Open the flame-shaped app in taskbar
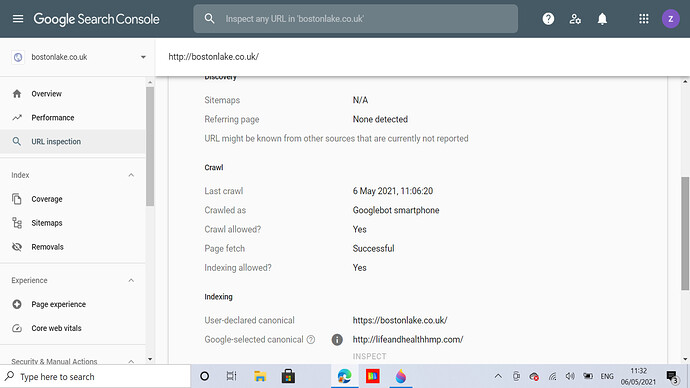The image size is (690, 388). [x=401, y=376]
